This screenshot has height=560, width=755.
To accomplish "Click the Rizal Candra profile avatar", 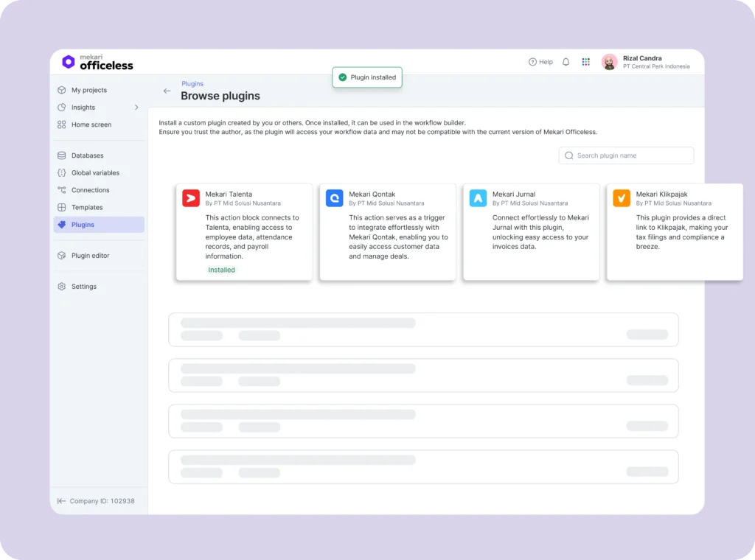I will pos(609,62).
